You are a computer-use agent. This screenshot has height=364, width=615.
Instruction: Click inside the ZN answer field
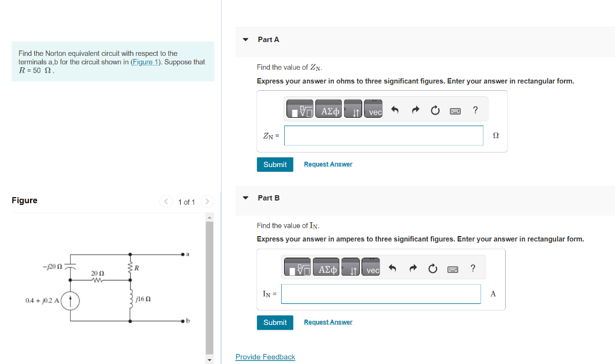pyautogui.click(x=383, y=135)
